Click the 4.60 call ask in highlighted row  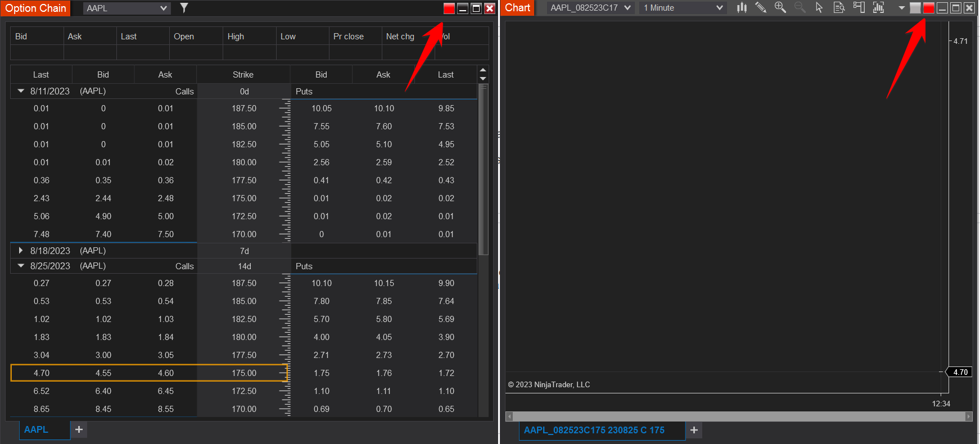[166, 373]
